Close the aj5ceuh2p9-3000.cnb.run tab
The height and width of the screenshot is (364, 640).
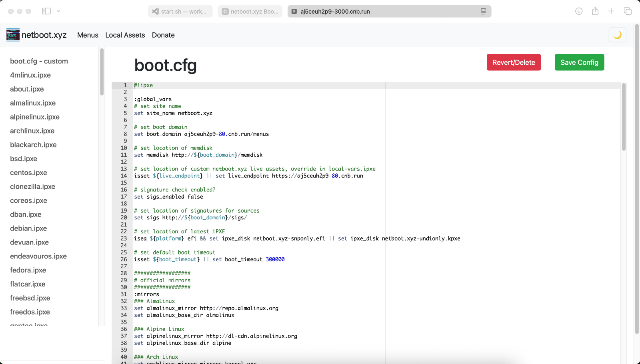click(294, 12)
